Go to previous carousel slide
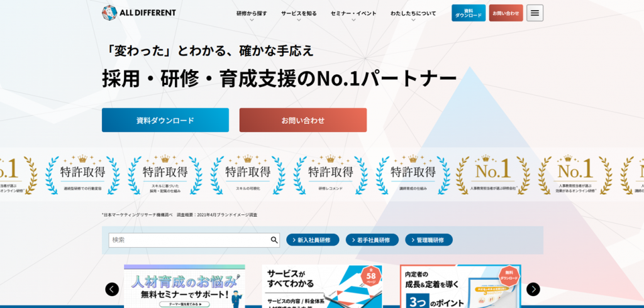The height and width of the screenshot is (308, 644). (112, 289)
